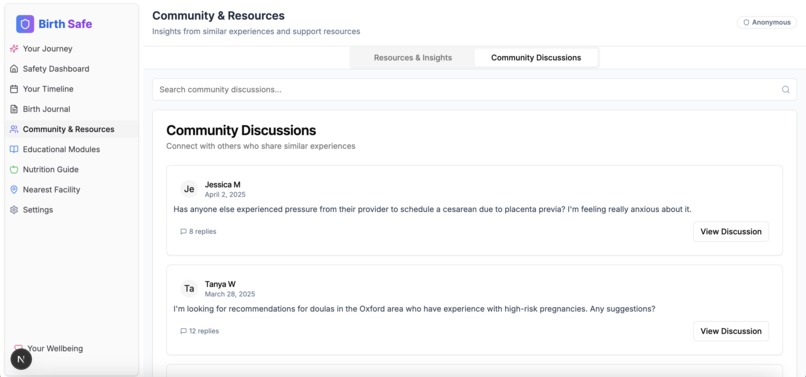Viewport: 806px width, 377px height.
Task: Click the Educational Modules book icon
Action: 14,149
